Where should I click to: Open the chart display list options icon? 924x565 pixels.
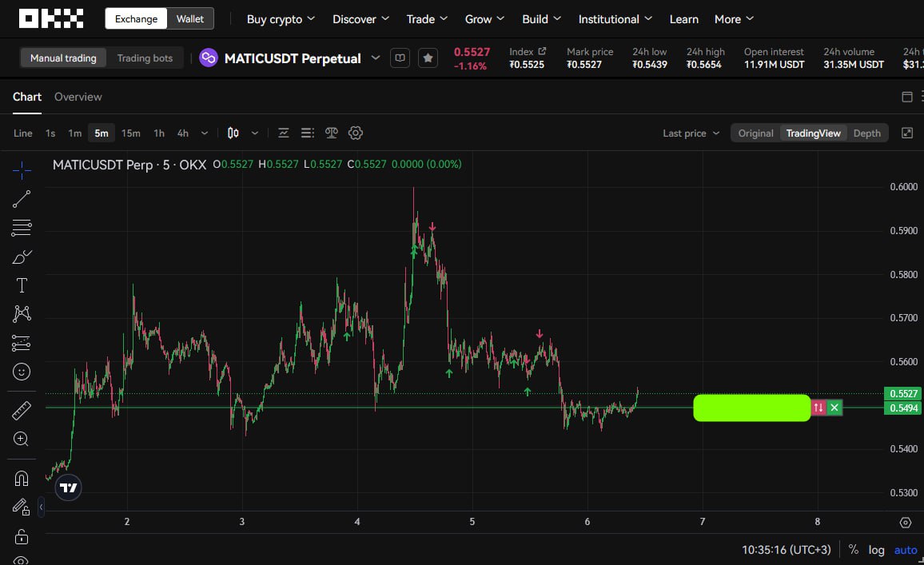click(x=308, y=133)
